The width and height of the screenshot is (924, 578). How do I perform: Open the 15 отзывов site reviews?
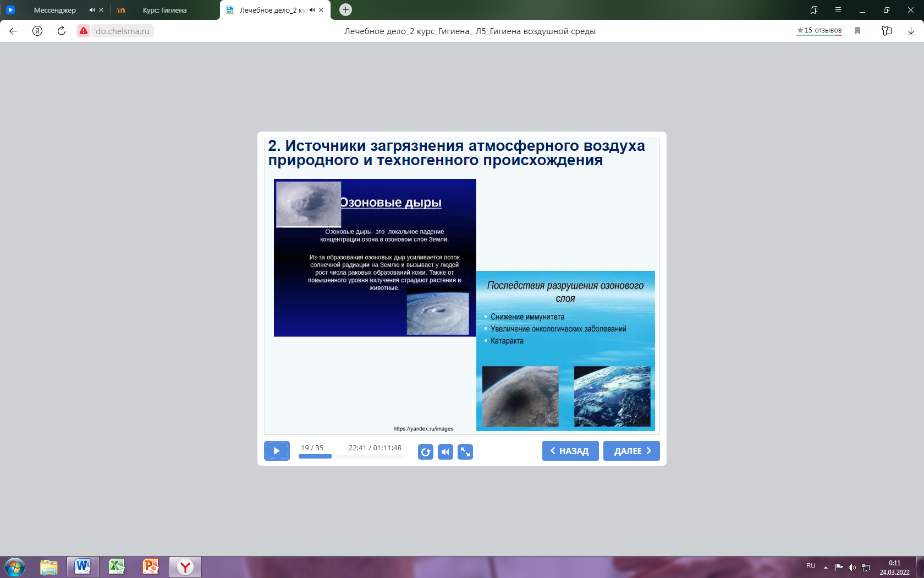pos(819,30)
